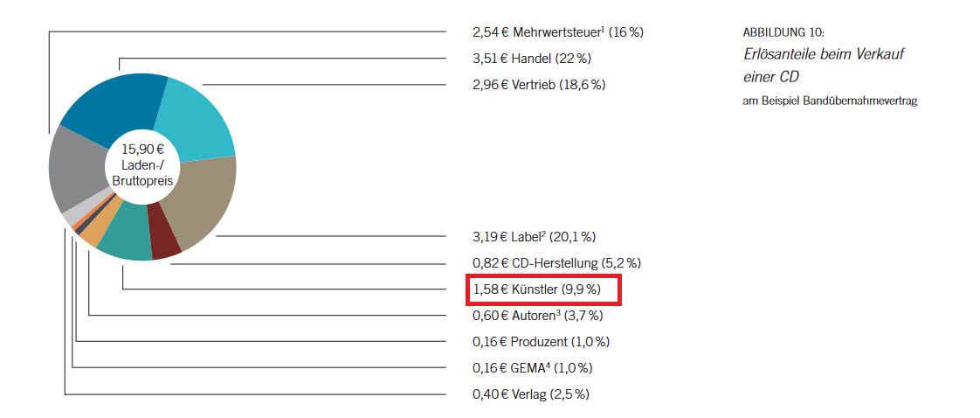This screenshot has height=418, width=980.
Task: Select the 0,16 € Produzent label
Action: coord(542,342)
